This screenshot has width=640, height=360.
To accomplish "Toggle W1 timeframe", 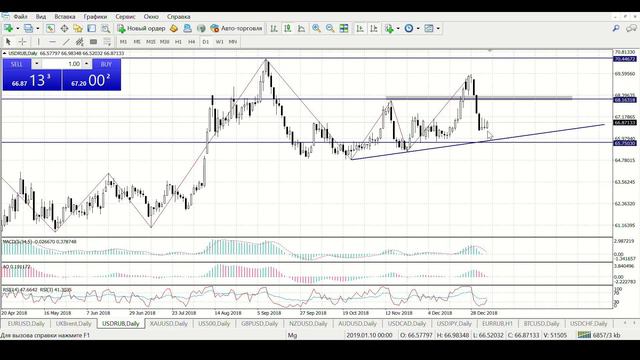I will (219, 42).
